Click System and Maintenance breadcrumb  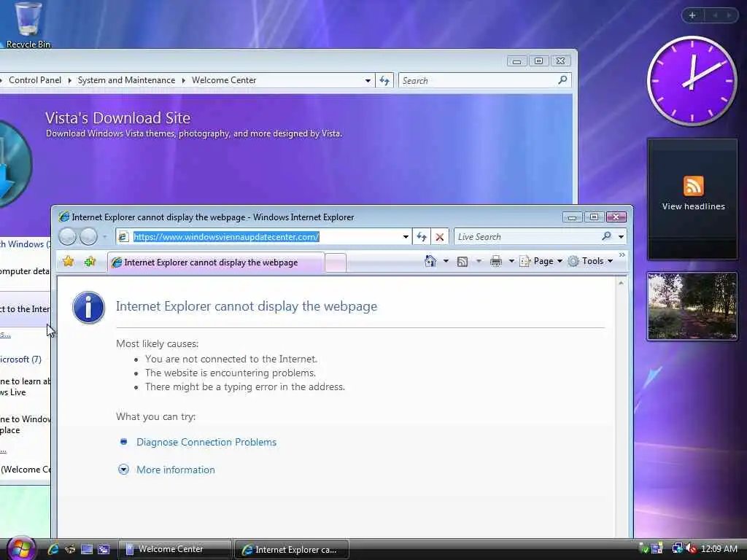coord(126,80)
